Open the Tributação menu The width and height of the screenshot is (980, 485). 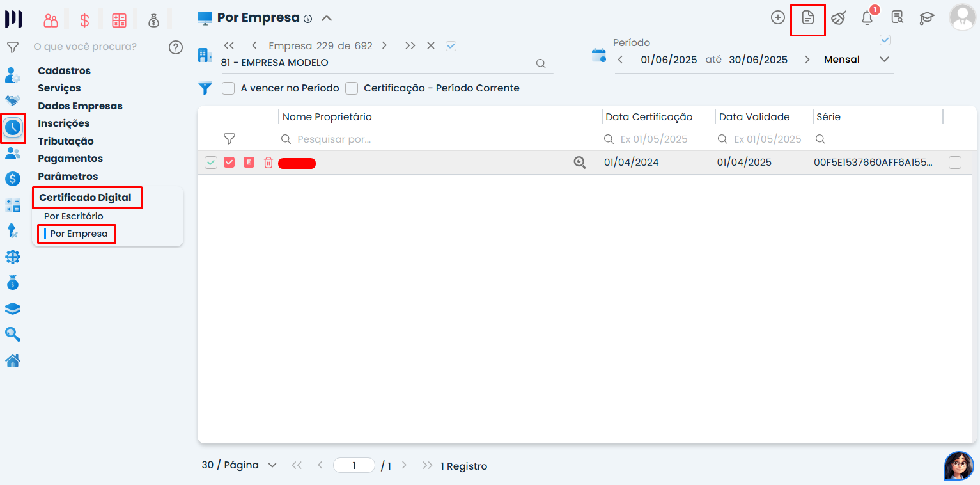click(66, 141)
